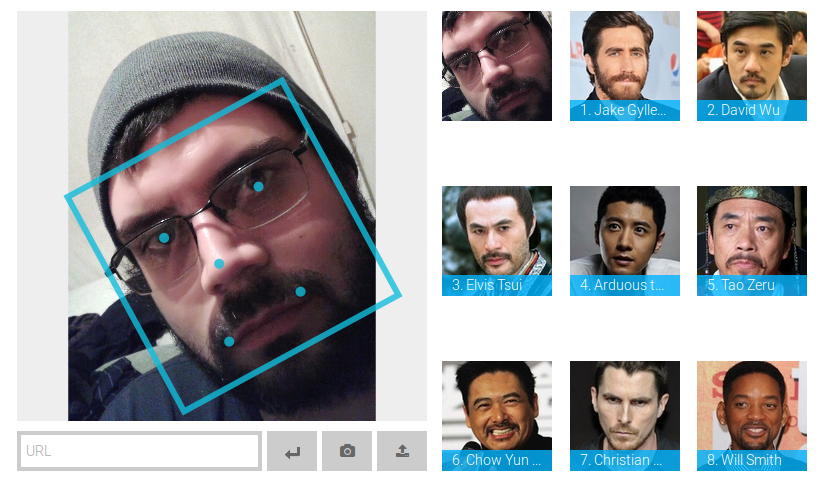Click the landmark dot on the nose tip
Image resolution: width=828 pixels, height=477 pixels.
point(219,264)
